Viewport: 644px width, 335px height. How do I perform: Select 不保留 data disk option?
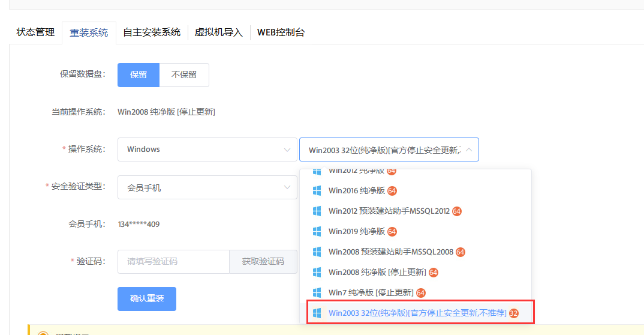point(184,75)
